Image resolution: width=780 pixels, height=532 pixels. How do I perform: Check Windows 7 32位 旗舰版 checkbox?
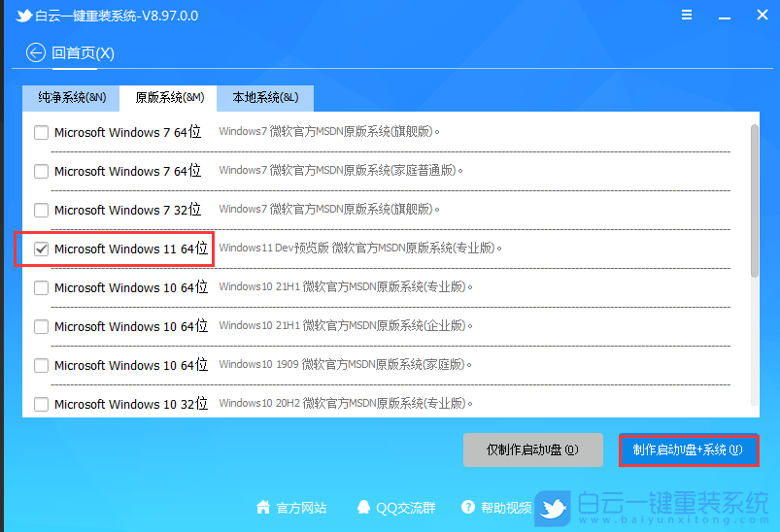point(42,211)
